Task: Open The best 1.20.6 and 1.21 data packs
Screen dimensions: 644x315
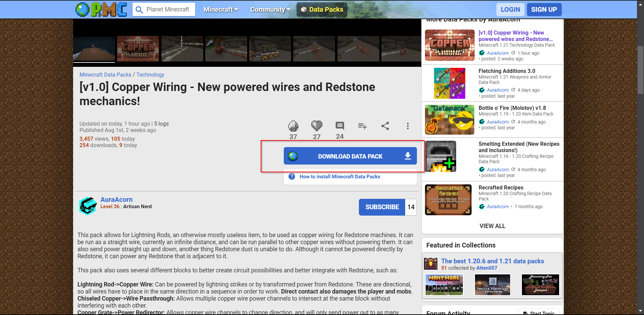Action: pyautogui.click(x=492, y=261)
